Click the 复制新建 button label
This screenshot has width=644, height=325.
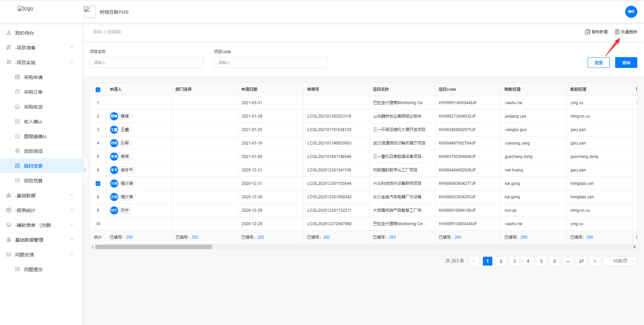(x=600, y=32)
